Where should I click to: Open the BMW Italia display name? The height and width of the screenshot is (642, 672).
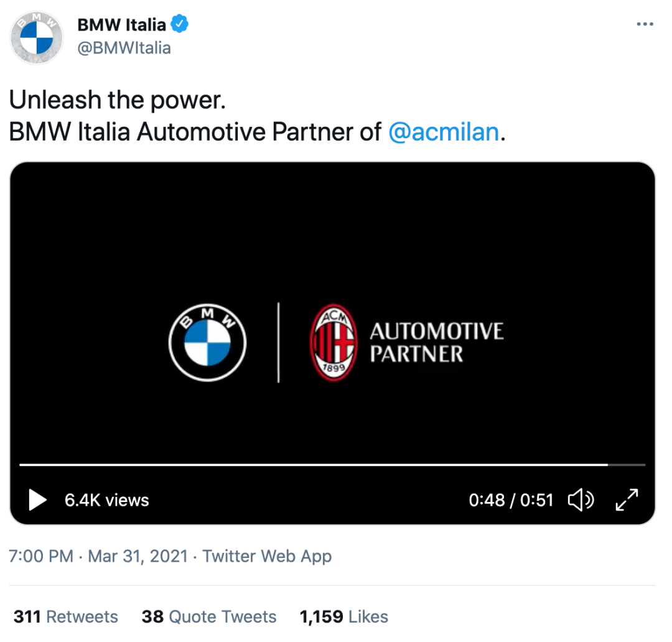coord(122,24)
